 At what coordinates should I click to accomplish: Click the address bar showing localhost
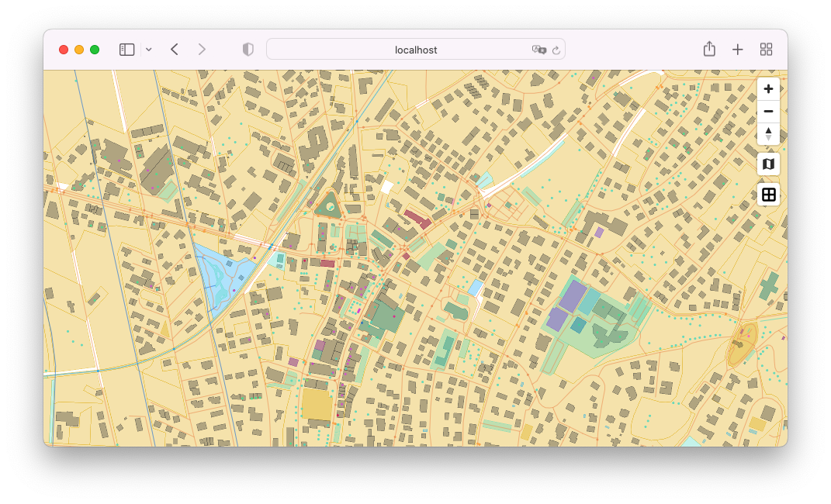[415, 49]
